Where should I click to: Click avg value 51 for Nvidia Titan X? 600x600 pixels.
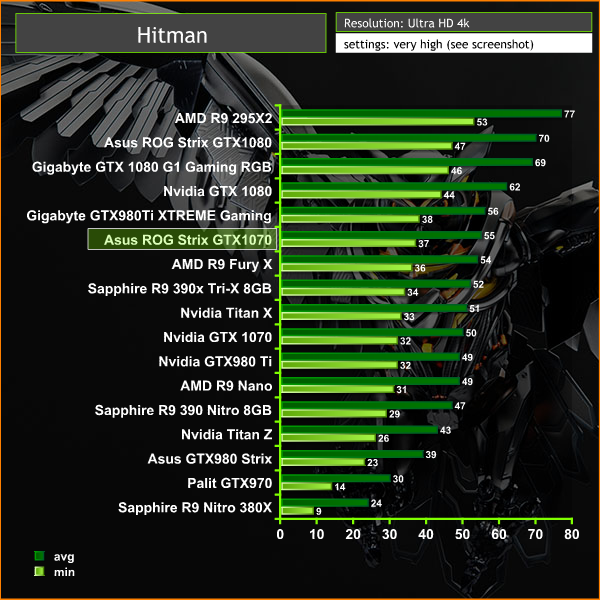click(x=474, y=308)
